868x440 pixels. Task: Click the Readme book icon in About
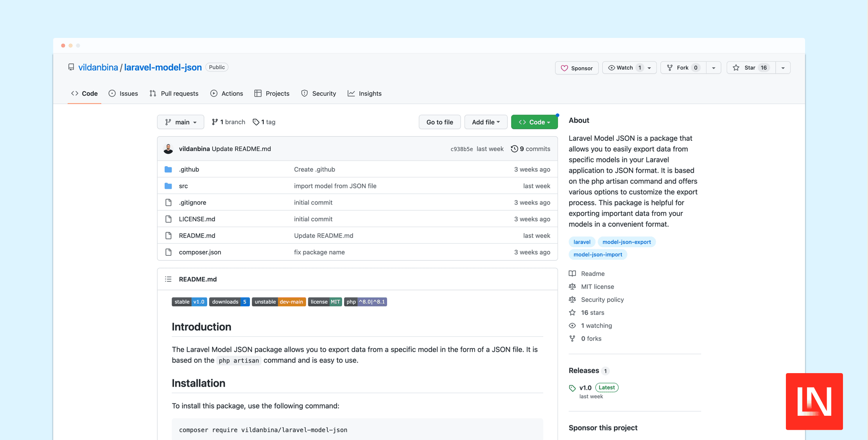point(572,273)
